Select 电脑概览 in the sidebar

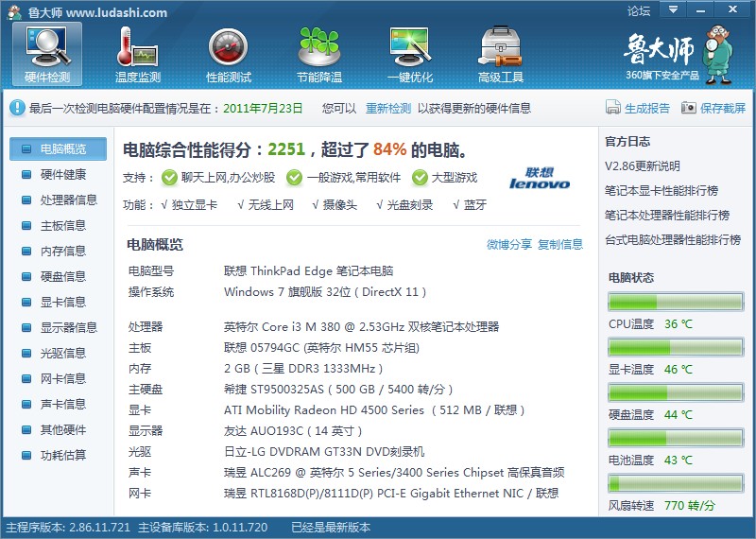[58, 148]
